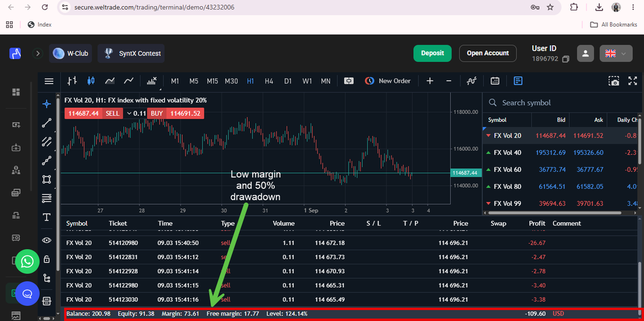This screenshot has width=644, height=321.
Task: Sort positions by Profit column header
Action: pyautogui.click(x=537, y=223)
